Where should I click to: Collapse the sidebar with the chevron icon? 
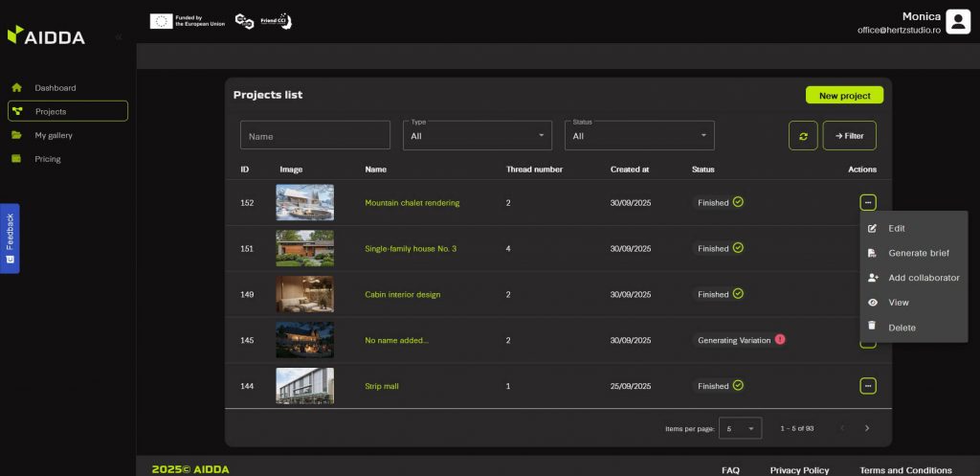119,37
